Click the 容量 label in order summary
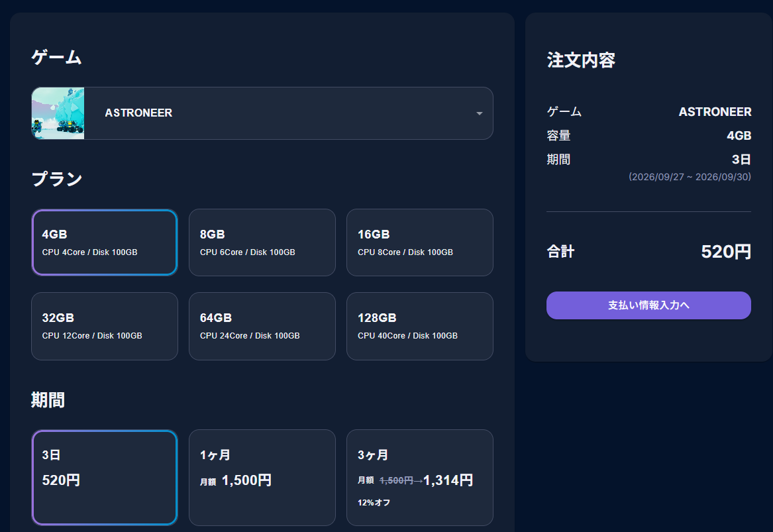This screenshot has height=532, width=773. [x=558, y=136]
